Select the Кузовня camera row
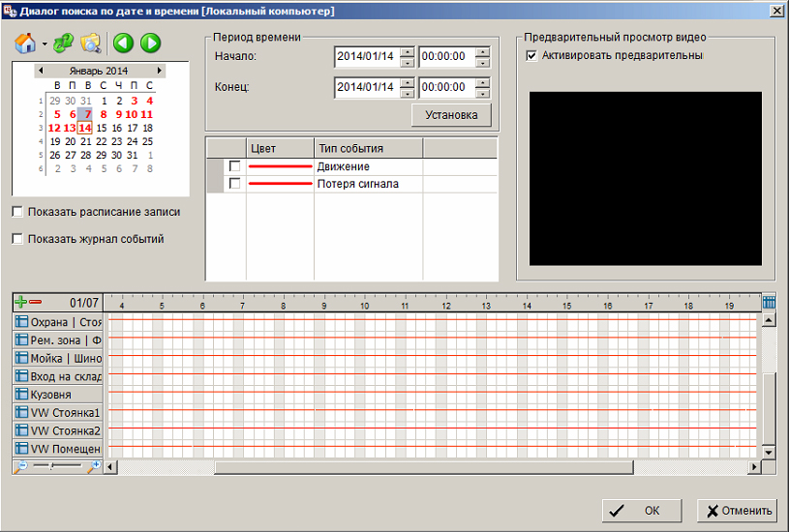789x532 pixels. 58,395
